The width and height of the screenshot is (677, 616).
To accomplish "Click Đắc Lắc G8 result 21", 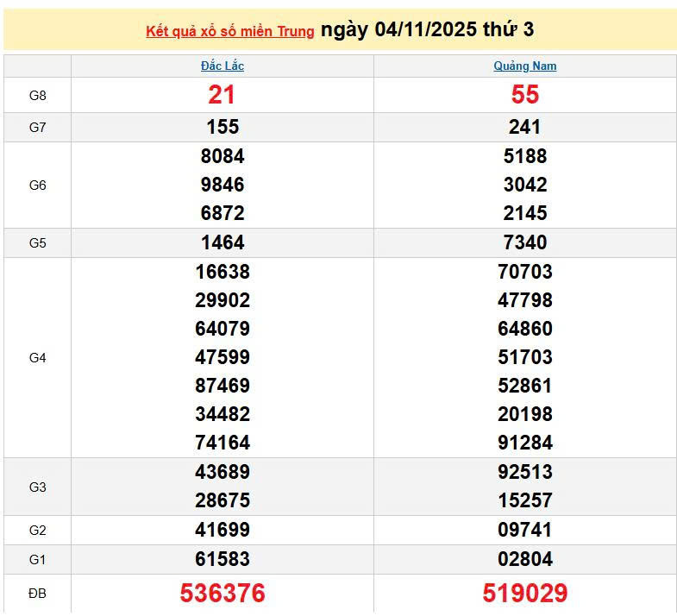I will 222,96.
